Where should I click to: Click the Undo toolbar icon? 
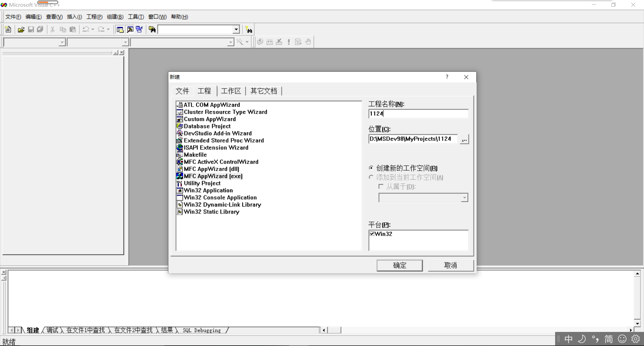coord(86,30)
